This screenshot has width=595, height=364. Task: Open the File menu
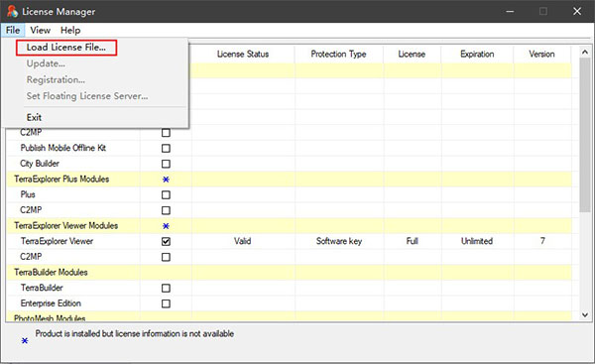tap(13, 30)
